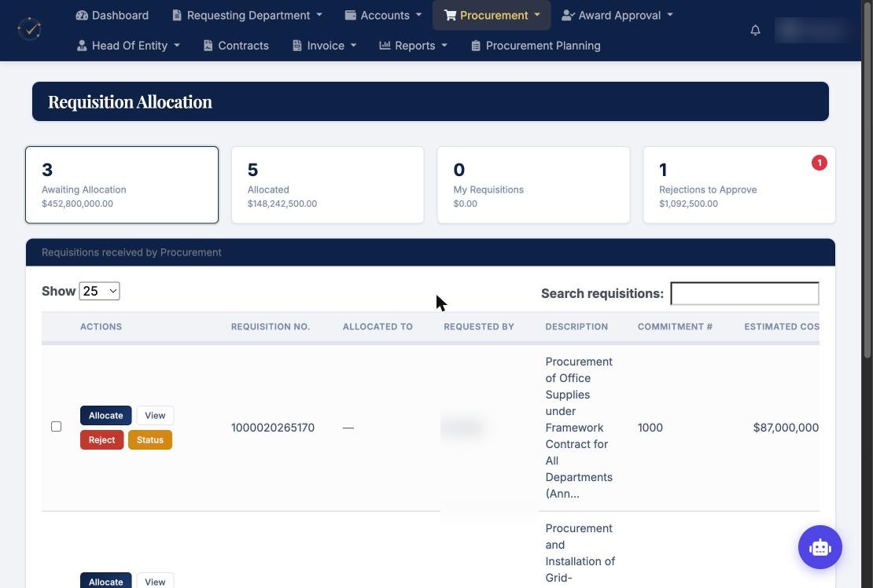Sort by Estimated Cost column header
The image size is (873, 588).
coord(781,327)
